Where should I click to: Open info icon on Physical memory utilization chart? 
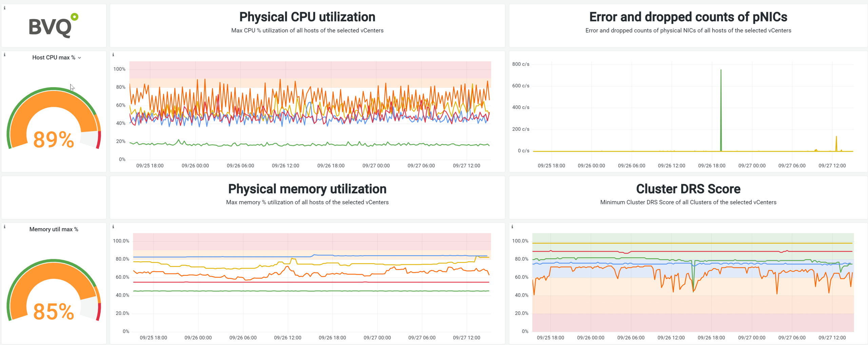tap(113, 226)
